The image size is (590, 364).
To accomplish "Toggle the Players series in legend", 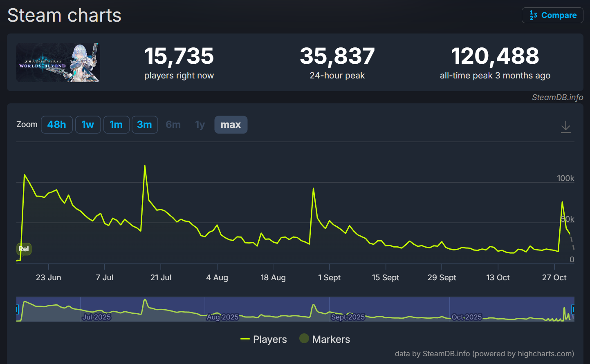I will 264,339.
